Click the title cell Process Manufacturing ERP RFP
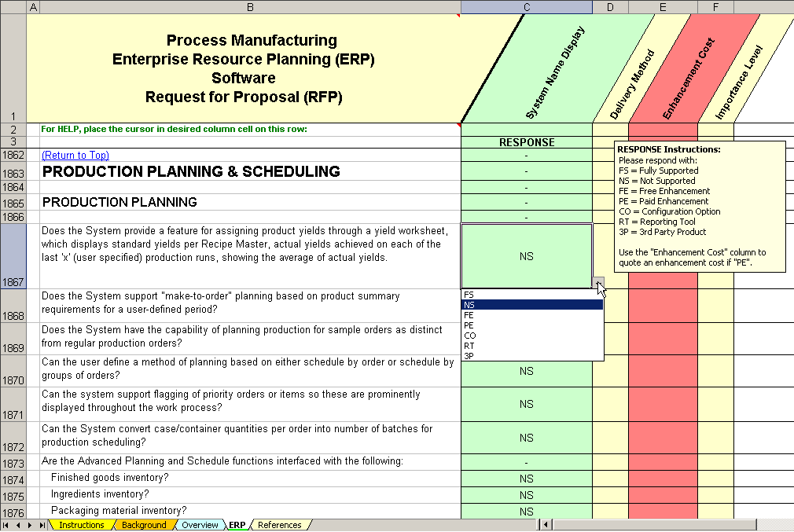 (244, 68)
